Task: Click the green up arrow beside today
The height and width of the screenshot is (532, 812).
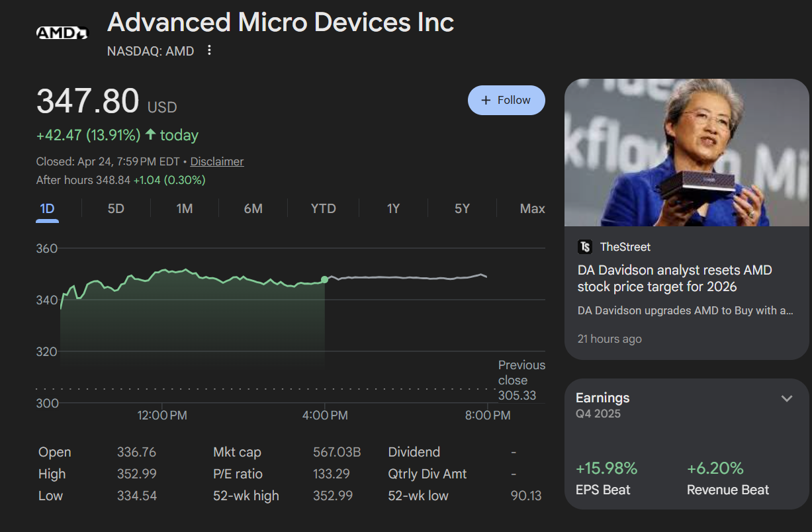Action: pos(150,135)
